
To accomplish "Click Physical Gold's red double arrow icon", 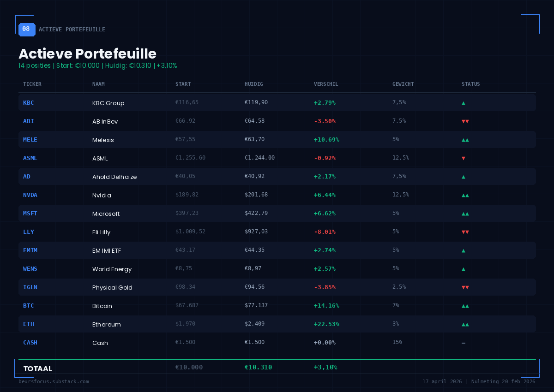I will (465, 287).
